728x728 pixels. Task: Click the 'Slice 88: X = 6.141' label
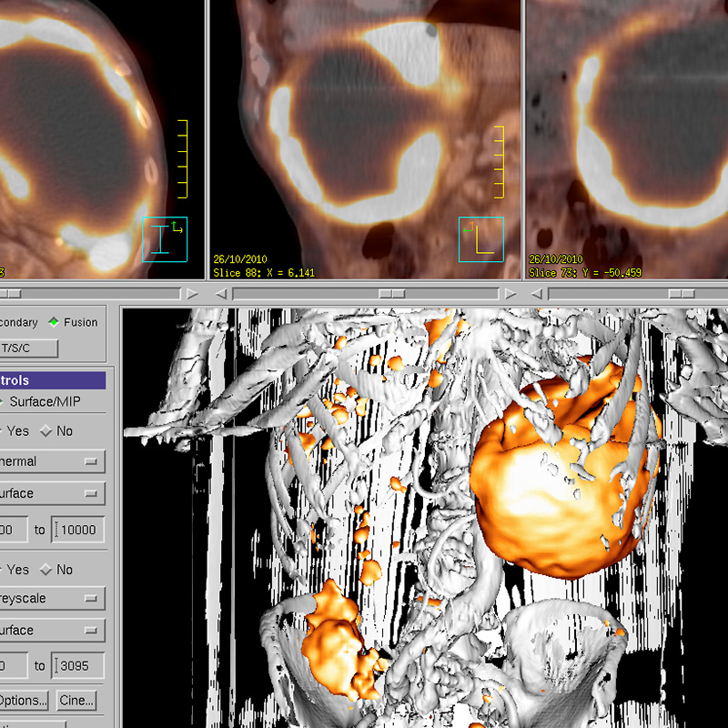(x=264, y=272)
